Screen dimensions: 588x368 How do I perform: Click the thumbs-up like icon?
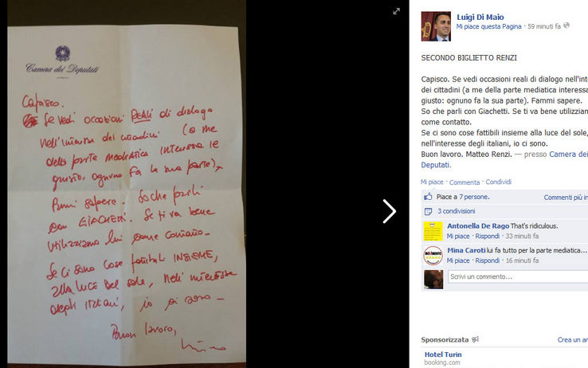(x=428, y=197)
